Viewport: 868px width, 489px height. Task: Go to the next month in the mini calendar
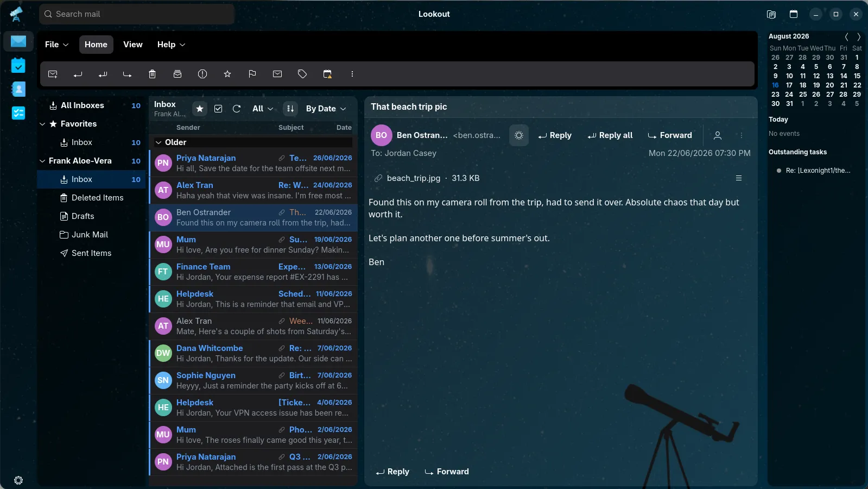point(859,37)
